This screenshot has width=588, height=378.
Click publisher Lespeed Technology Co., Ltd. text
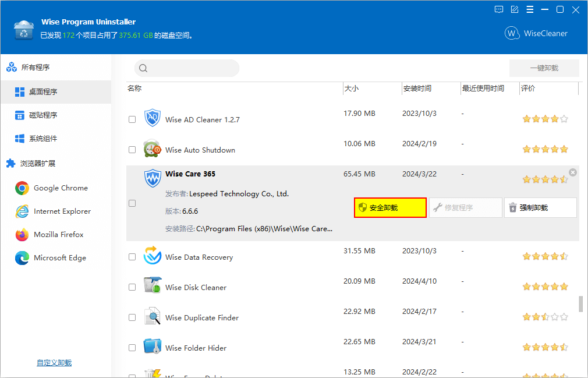tap(239, 194)
